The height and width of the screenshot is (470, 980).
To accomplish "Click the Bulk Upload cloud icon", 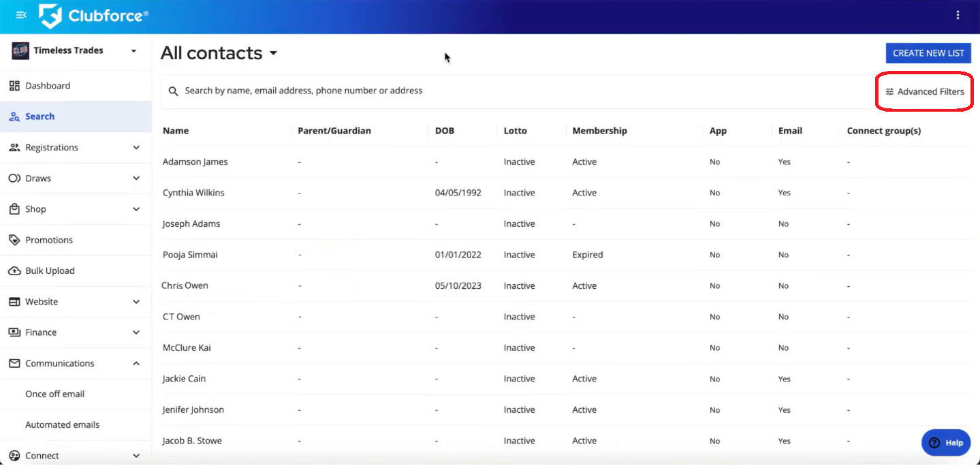I will tap(14, 271).
